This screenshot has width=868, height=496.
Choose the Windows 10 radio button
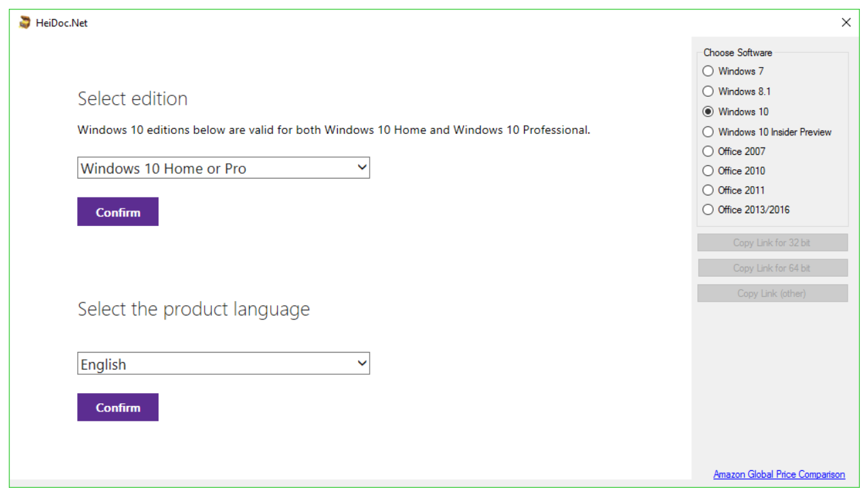pyautogui.click(x=708, y=112)
